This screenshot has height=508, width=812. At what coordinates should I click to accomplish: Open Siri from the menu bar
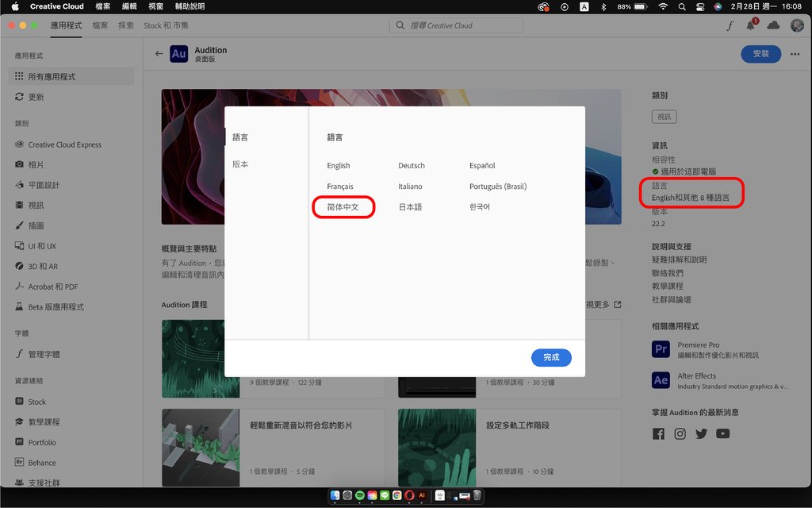718,6
